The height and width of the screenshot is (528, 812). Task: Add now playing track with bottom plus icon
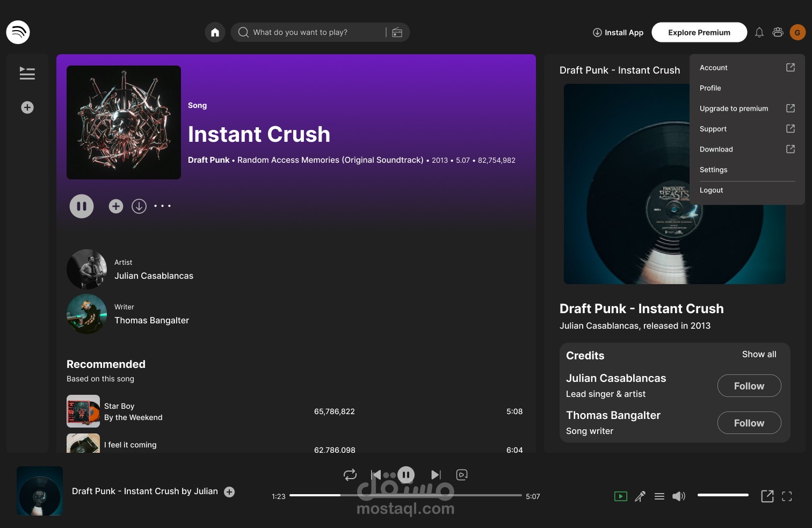[229, 492]
